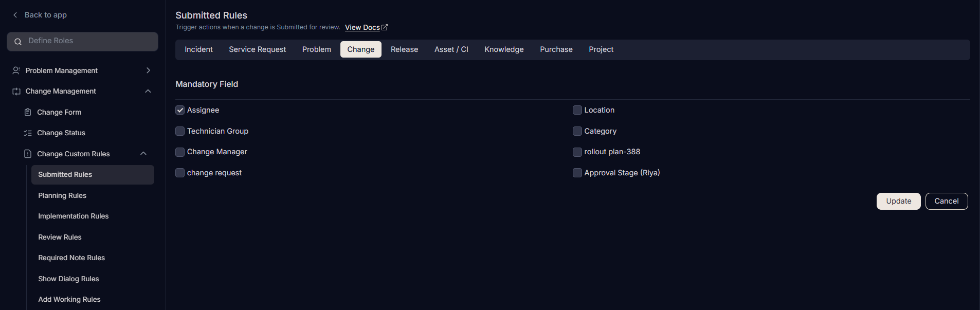Viewport: 980px width, 310px height.
Task: Switch to the Incident tab
Action: 198,49
